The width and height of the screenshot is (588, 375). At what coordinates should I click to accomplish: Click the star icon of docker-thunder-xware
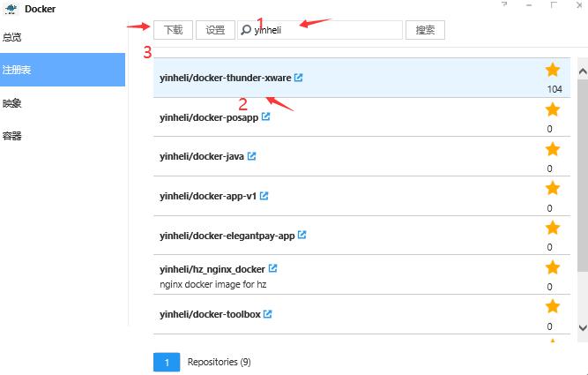point(553,70)
